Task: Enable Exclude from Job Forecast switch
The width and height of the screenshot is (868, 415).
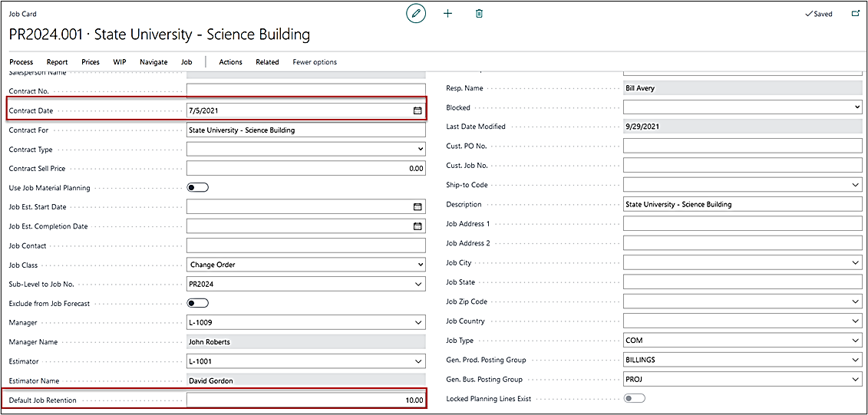Action: (x=198, y=303)
